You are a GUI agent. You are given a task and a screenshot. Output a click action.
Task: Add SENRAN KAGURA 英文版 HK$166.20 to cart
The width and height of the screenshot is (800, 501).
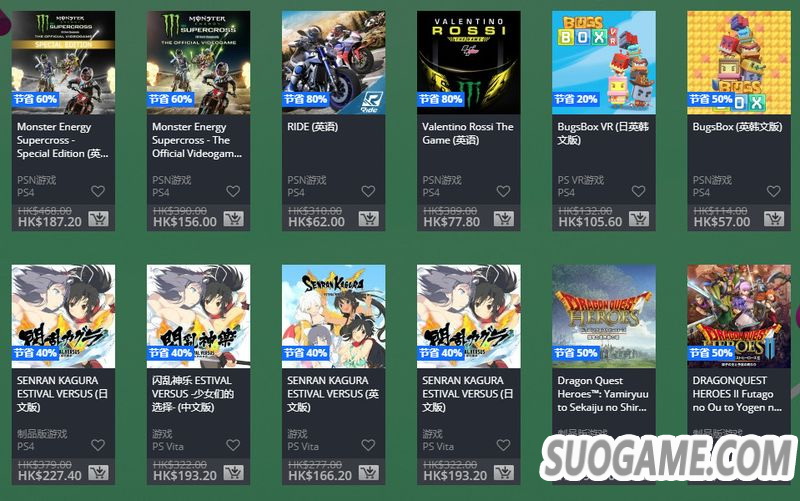pos(368,472)
